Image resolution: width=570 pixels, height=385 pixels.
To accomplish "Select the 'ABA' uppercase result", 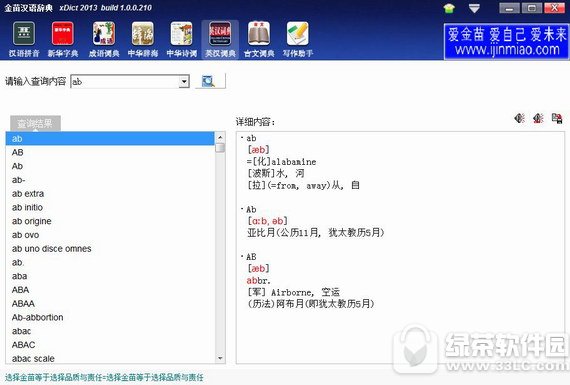I will coord(110,290).
